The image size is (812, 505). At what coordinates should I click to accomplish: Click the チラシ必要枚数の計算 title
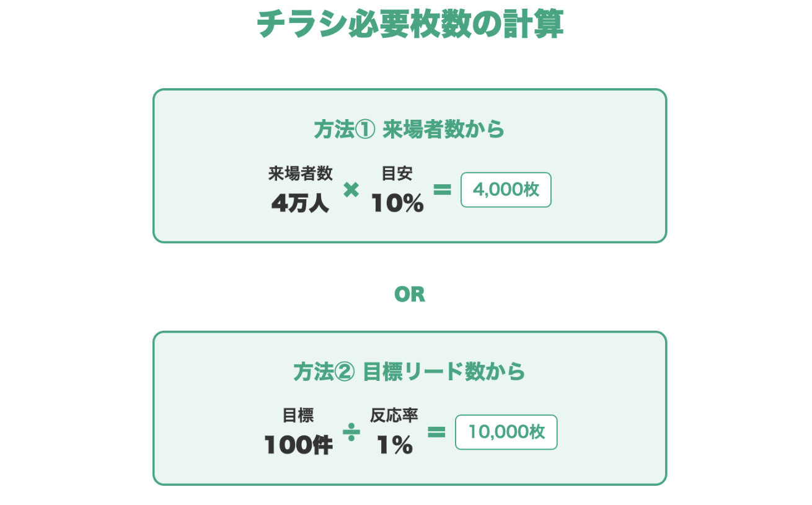[410, 25]
